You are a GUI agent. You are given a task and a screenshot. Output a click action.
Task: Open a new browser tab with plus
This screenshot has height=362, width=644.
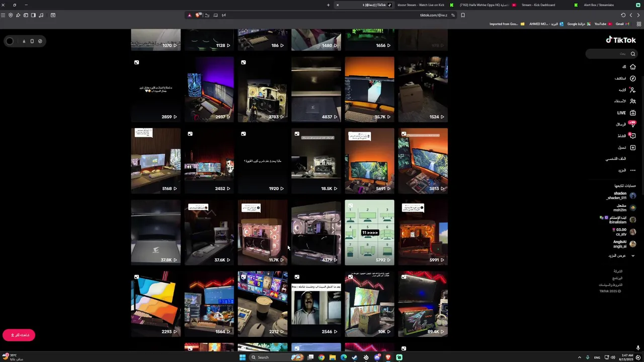coord(328,5)
